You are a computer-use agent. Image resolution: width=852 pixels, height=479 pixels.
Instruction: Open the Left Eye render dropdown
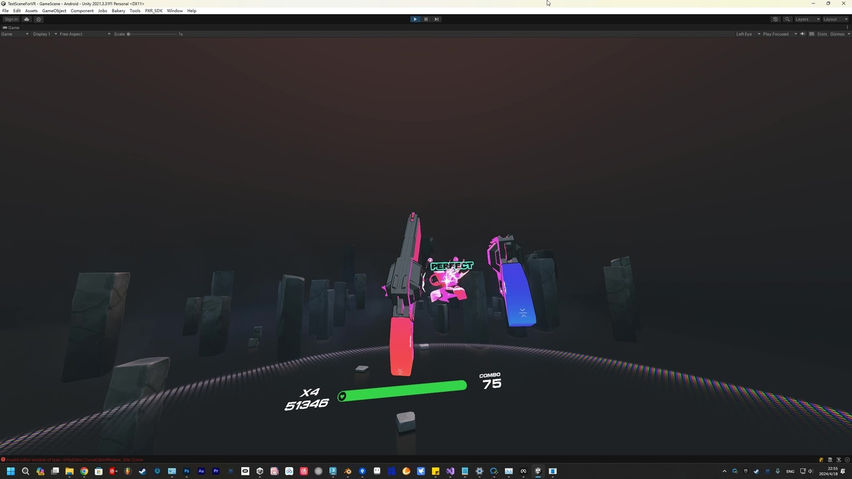748,34
